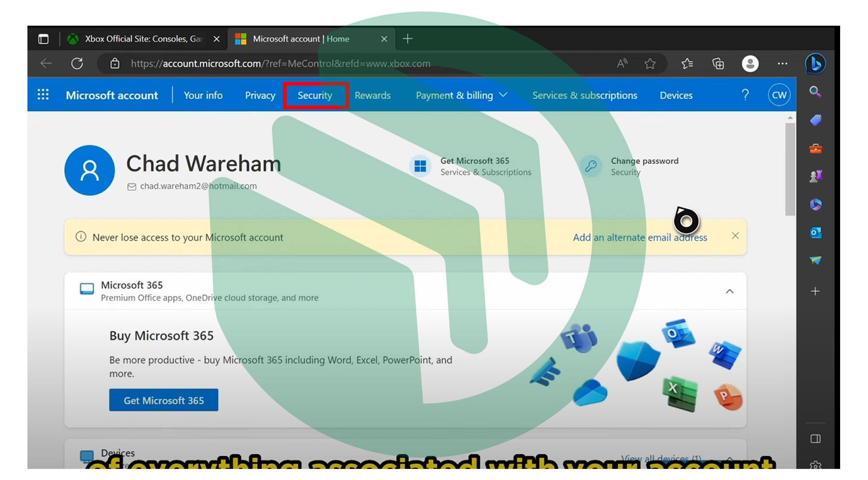
Task: Open Read Aloud icon in address bar
Action: 622,64
